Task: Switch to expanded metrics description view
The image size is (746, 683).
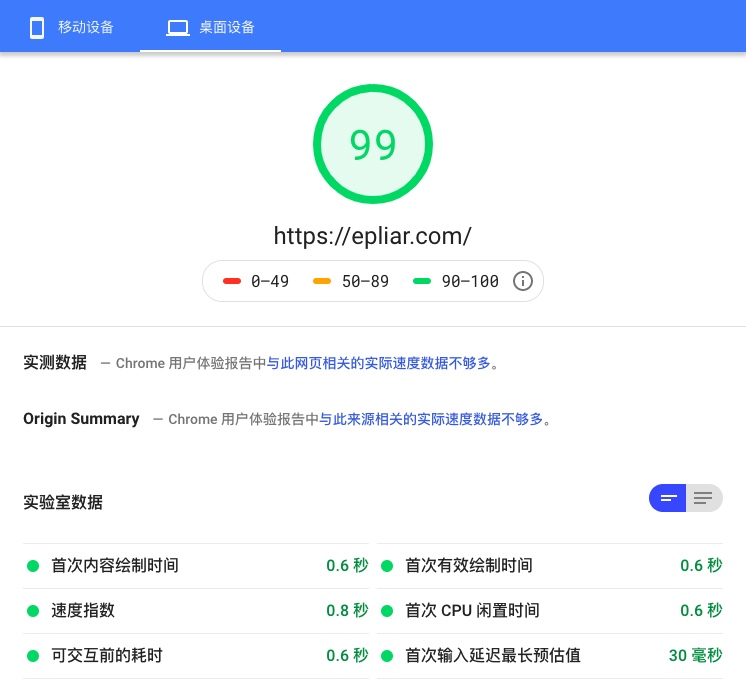Action: click(704, 498)
